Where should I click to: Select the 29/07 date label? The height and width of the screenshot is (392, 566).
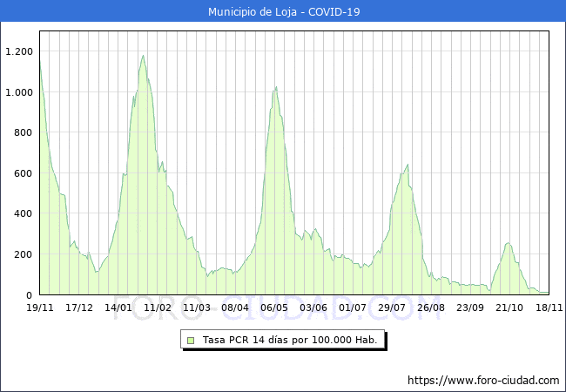392,308
